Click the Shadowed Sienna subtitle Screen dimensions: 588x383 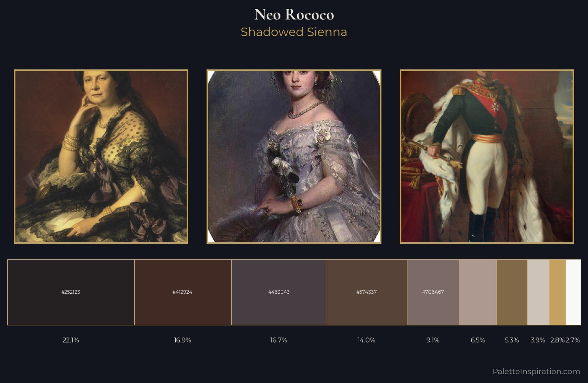click(x=294, y=32)
